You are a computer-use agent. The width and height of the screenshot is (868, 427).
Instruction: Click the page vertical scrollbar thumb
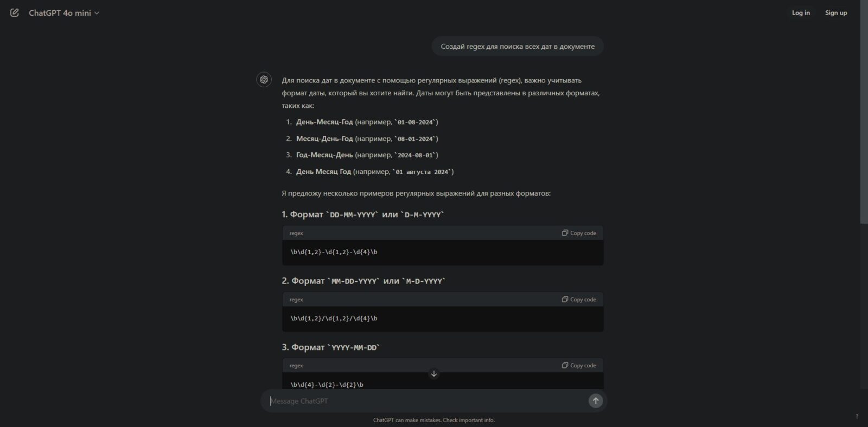pos(864,112)
